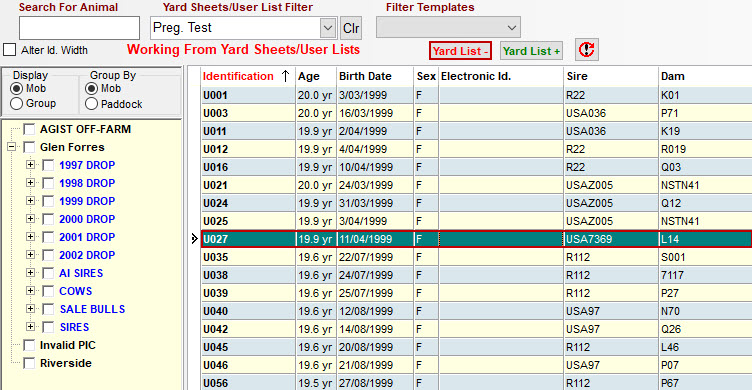Click the Yard List + button

[x=531, y=51]
